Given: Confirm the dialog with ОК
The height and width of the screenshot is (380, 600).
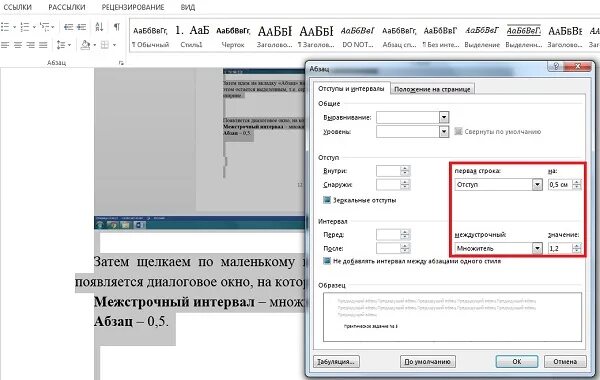Looking at the screenshot, I should click(517, 361).
